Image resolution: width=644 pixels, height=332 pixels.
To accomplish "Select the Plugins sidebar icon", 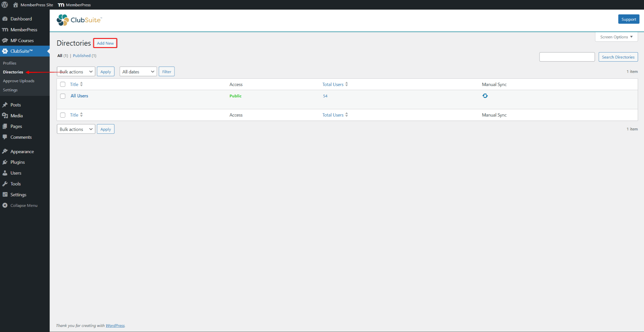I will click(x=5, y=162).
